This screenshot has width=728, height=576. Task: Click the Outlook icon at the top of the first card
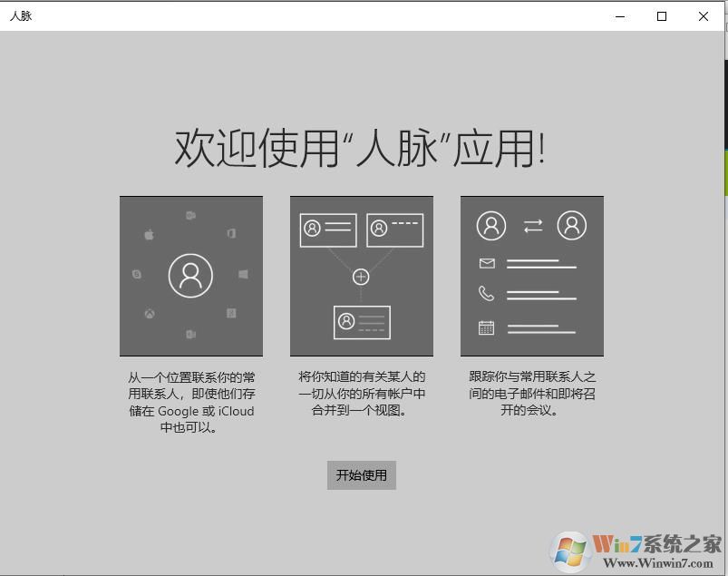pyautogui.click(x=190, y=216)
